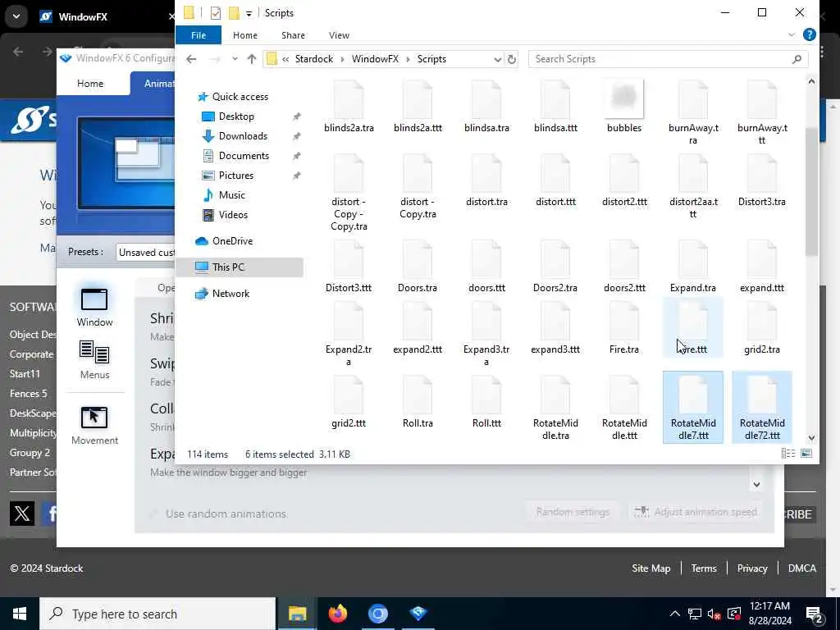Screen dimensions: 840x630
Task: Select the Roll.tra file
Action: [x=418, y=402]
